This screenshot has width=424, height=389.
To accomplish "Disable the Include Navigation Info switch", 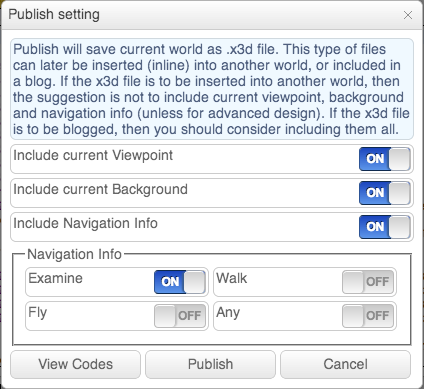I will (x=385, y=227).
